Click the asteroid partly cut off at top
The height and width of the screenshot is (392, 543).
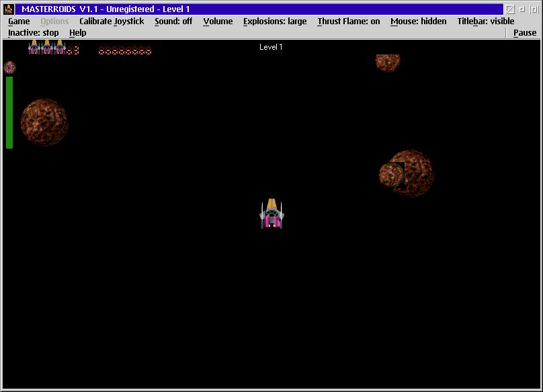388,63
